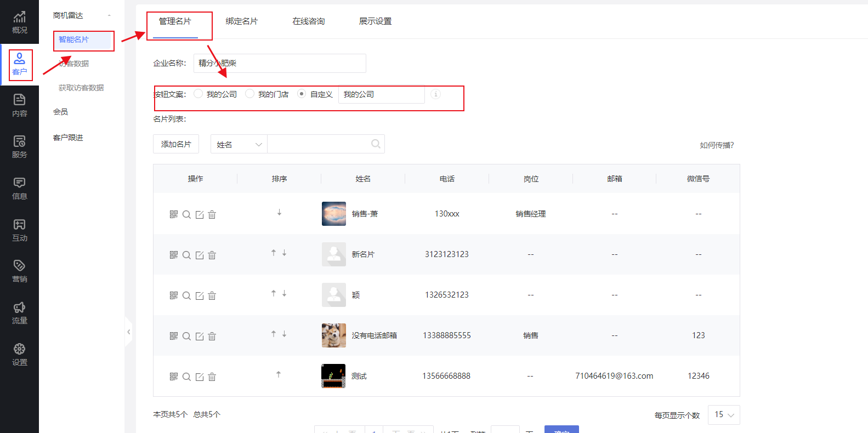Open 客户跟进 in the side menu
Viewport: 868px width, 433px height.
tap(68, 138)
